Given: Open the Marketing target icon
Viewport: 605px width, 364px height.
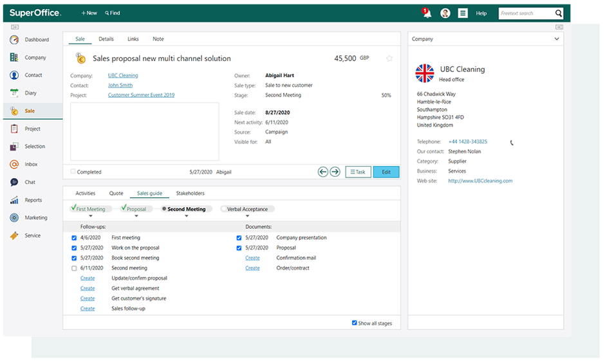Looking at the screenshot, I should pos(14,218).
